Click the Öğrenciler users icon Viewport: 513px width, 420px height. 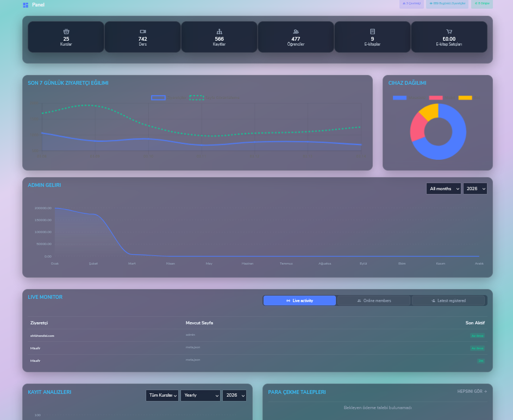pyautogui.click(x=296, y=32)
